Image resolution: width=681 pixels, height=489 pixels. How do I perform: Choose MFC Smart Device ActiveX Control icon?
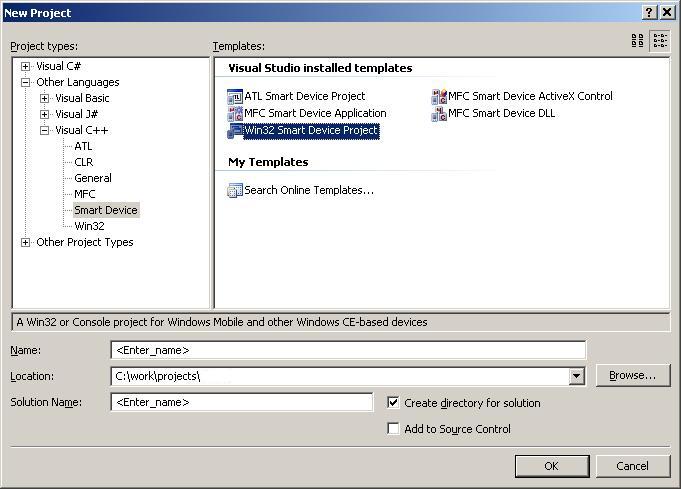439,97
